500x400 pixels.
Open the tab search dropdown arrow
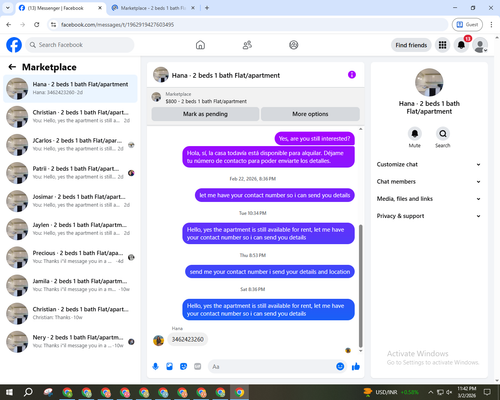8,8
